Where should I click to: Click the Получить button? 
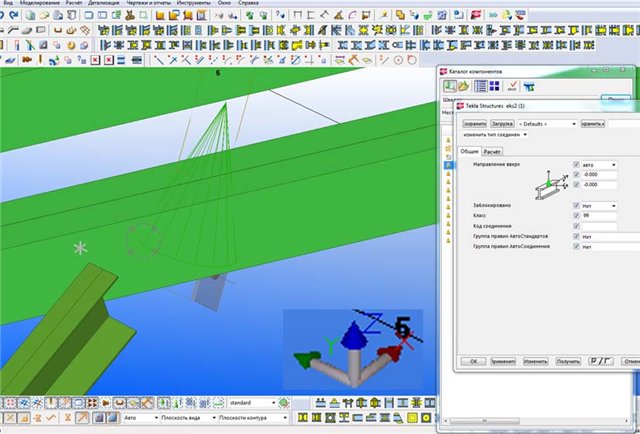567,359
